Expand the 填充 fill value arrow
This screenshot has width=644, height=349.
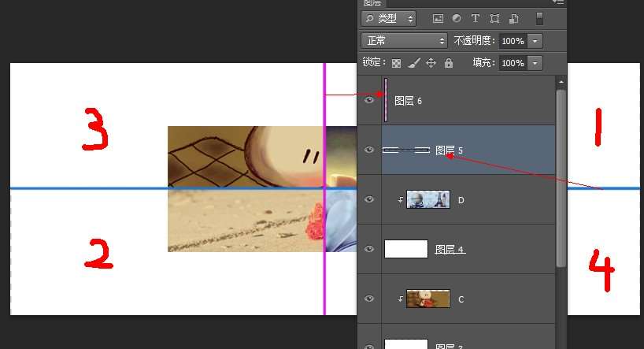535,63
